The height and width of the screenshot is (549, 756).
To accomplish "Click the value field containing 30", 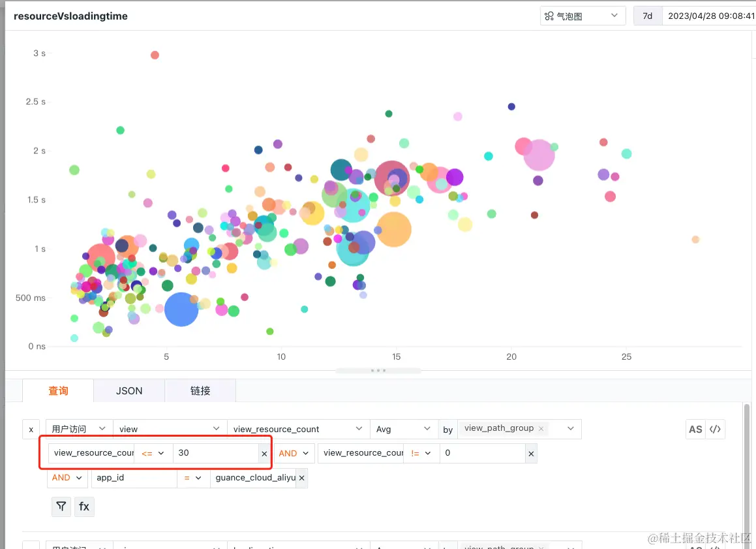I will (x=216, y=453).
